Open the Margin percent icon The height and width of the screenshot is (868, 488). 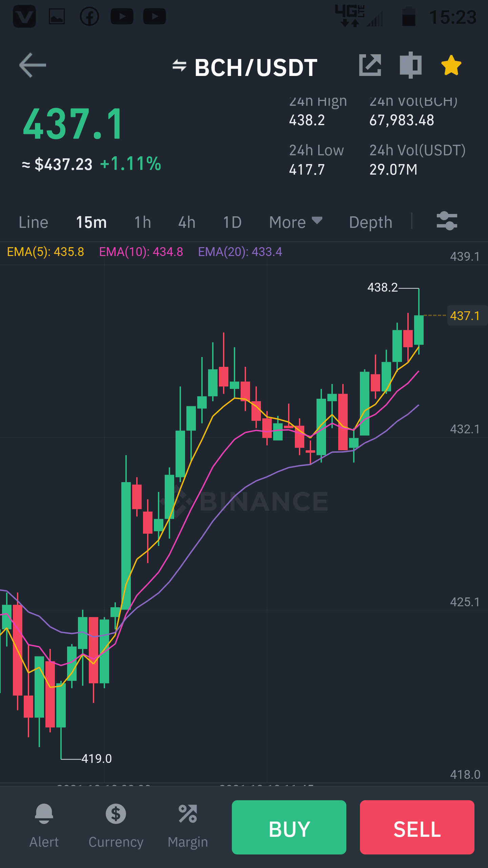click(188, 814)
